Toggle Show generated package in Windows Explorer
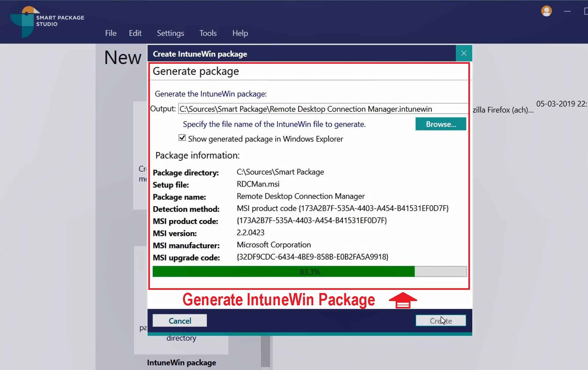588x370 pixels. (182, 138)
